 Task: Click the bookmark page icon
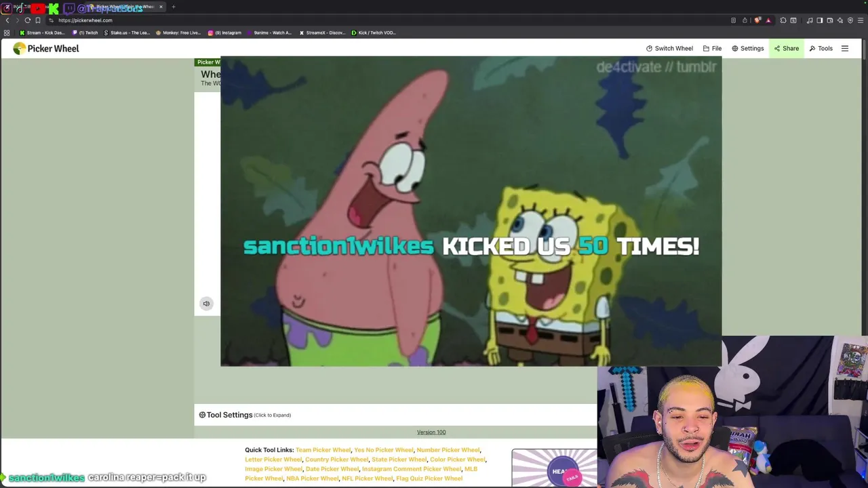point(38,20)
